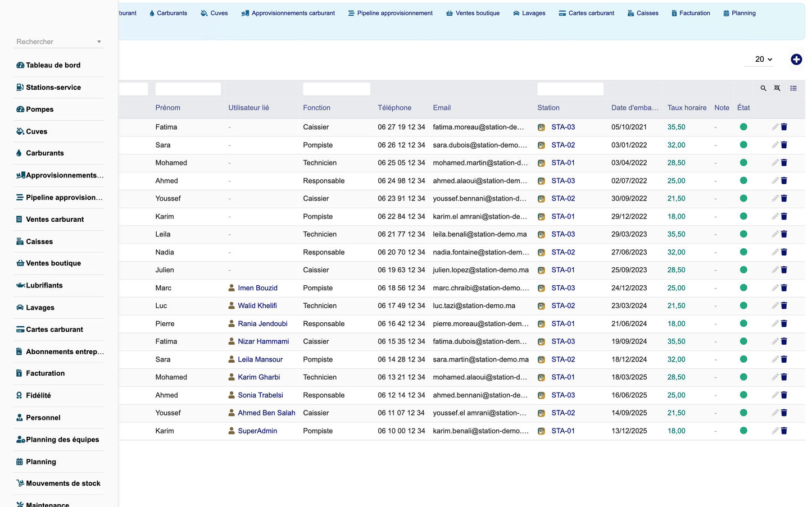Edit the row for marc.chraibi@station-demo
This screenshot has width=812, height=507.
click(x=775, y=288)
